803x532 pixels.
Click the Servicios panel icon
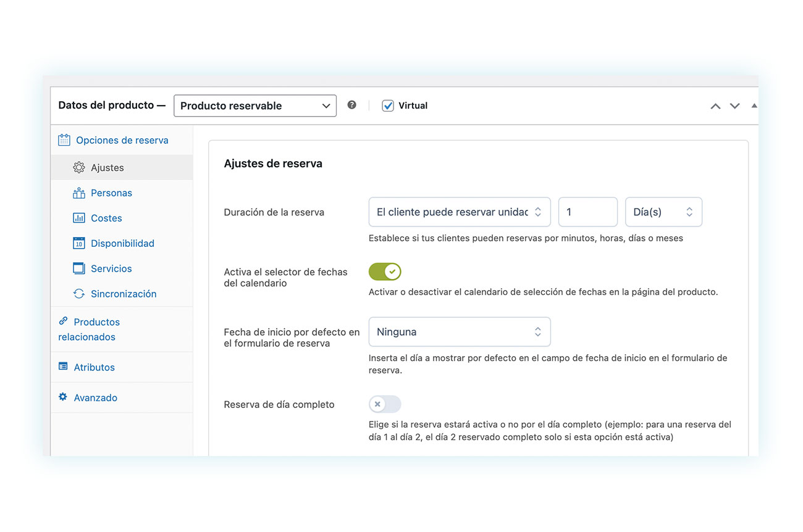pos(79,268)
